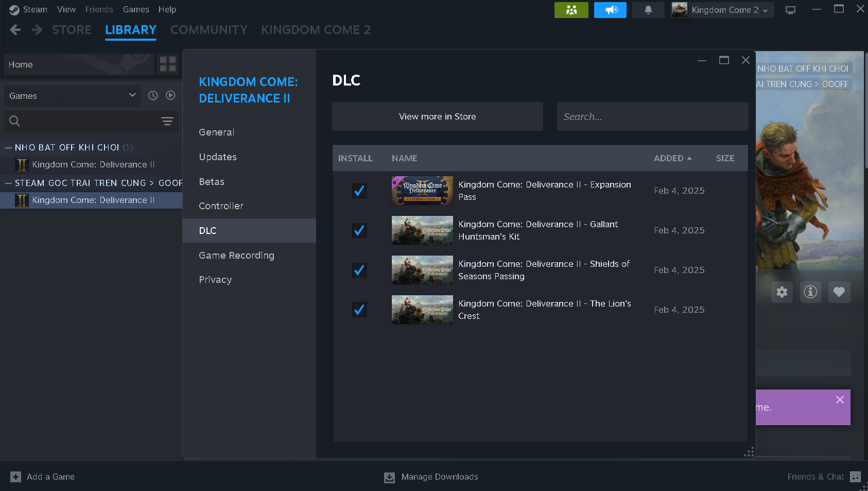Open the Friends & Chat icon

[855, 477]
